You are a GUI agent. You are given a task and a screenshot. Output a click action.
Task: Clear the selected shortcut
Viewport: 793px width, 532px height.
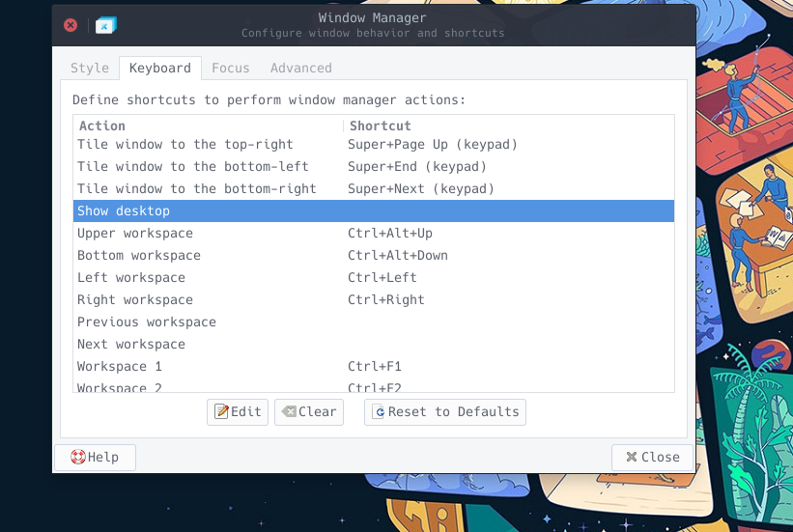(x=309, y=411)
